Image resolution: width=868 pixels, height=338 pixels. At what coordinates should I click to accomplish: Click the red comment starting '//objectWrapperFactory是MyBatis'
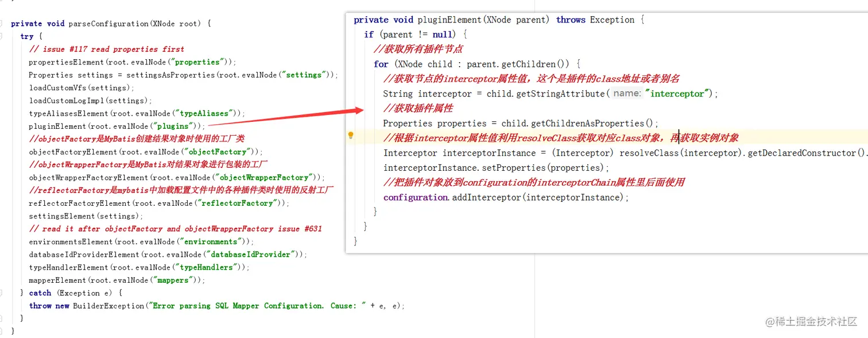pyautogui.click(x=148, y=165)
